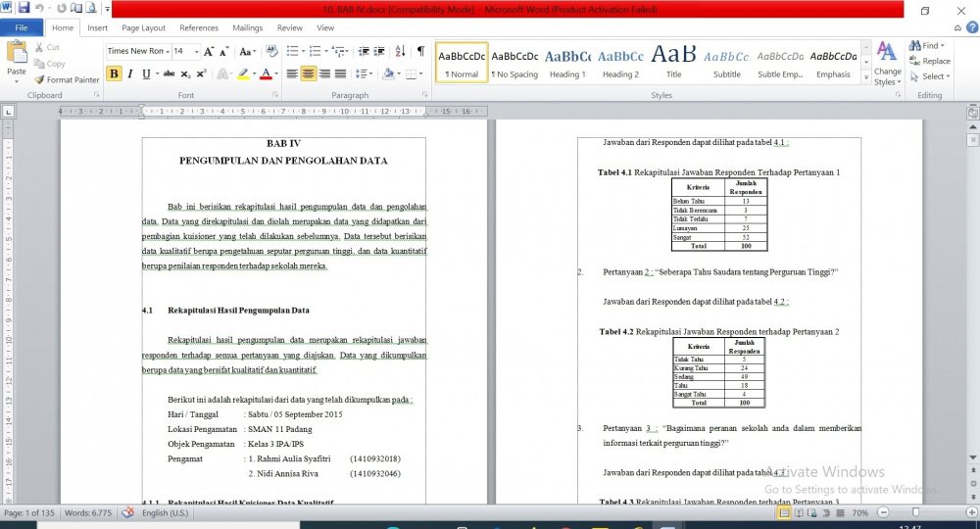980x529 pixels.
Task: Open Change Styles dropdown
Action: [x=887, y=64]
